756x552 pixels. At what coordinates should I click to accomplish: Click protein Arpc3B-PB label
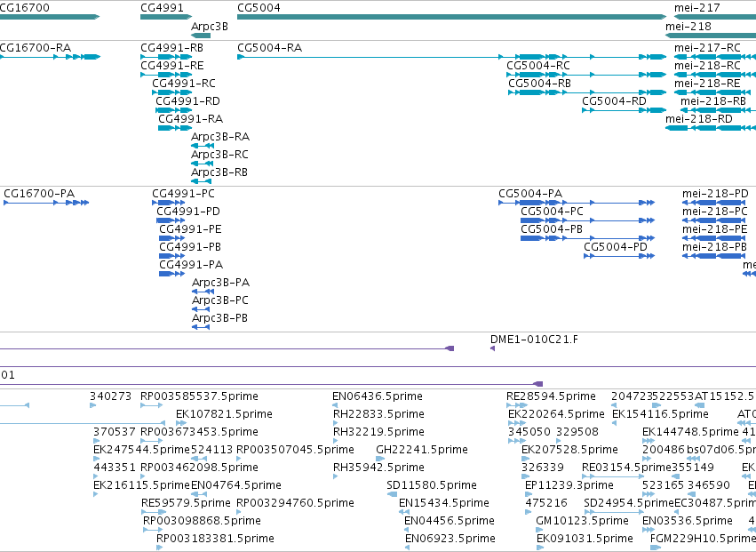(x=219, y=318)
